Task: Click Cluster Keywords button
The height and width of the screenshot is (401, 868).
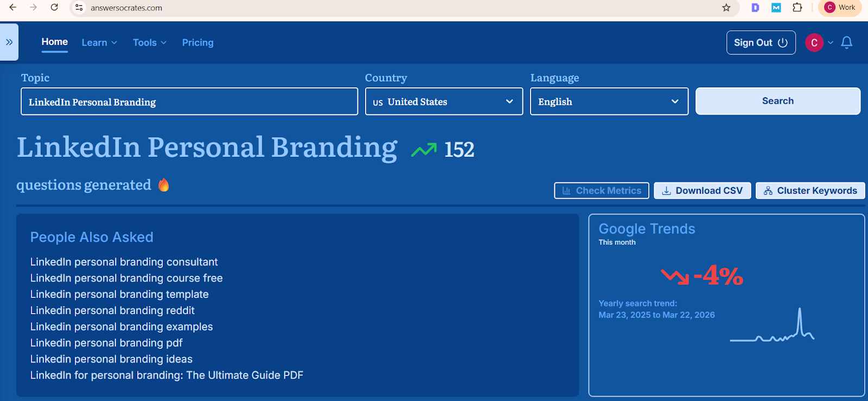Action: [810, 190]
